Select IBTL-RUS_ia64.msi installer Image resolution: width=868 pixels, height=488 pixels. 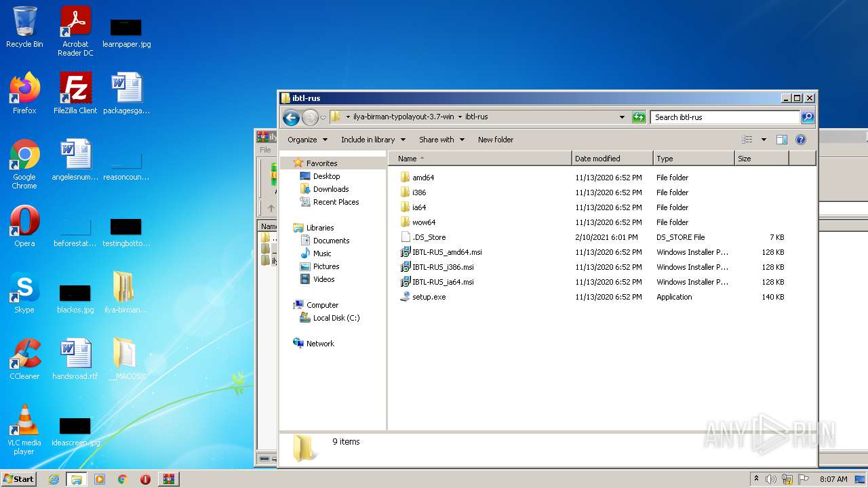(443, 282)
